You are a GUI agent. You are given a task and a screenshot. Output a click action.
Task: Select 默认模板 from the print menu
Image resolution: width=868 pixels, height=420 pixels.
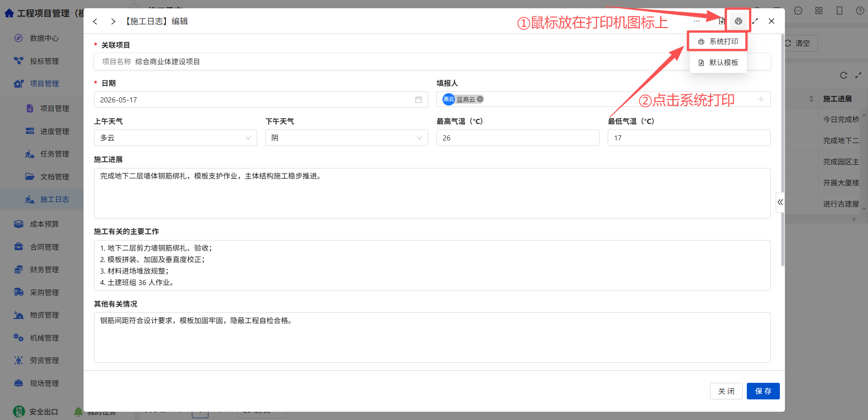(718, 62)
